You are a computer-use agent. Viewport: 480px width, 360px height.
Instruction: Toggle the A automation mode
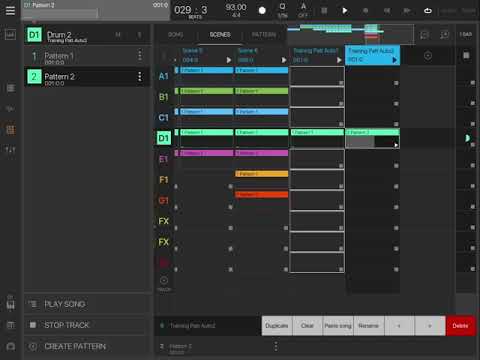click(x=303, y=10)
